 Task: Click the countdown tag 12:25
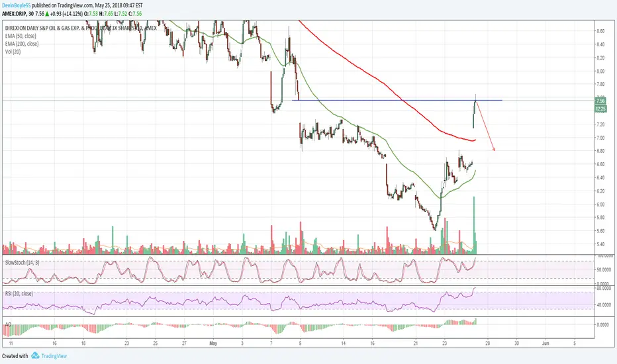coord(600,109)
